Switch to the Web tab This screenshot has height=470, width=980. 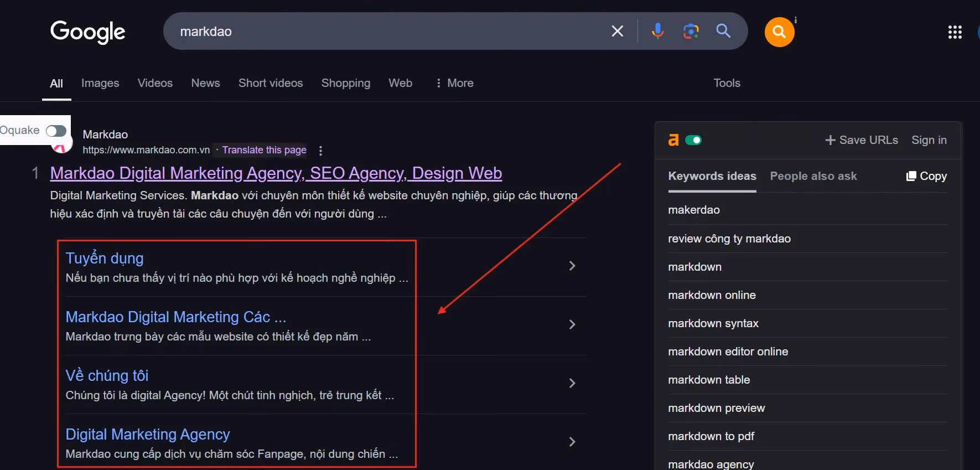point(400,83)
